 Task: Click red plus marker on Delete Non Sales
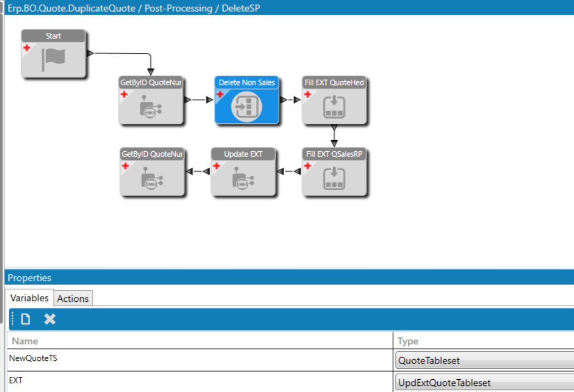220,95
